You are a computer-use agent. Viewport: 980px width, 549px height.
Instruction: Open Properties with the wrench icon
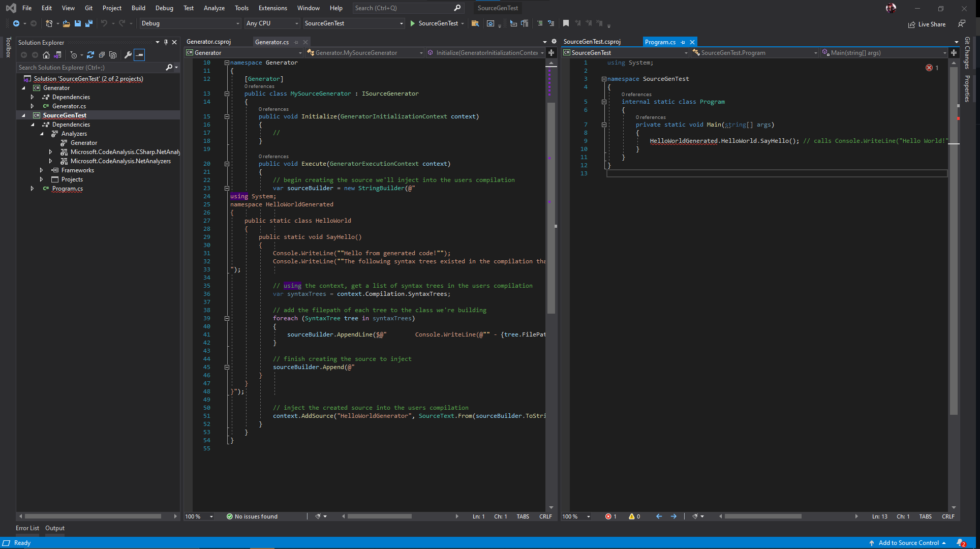click(x=128, y=55)
